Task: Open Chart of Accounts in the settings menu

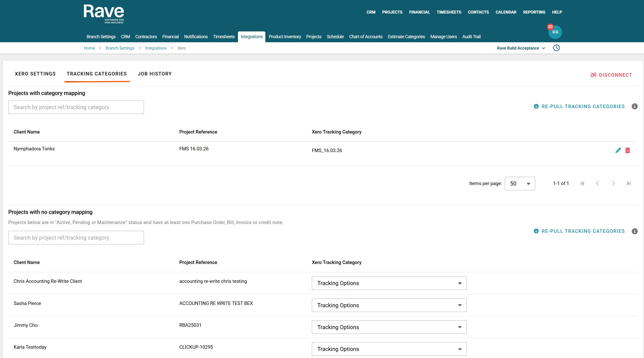Action: 366,37
